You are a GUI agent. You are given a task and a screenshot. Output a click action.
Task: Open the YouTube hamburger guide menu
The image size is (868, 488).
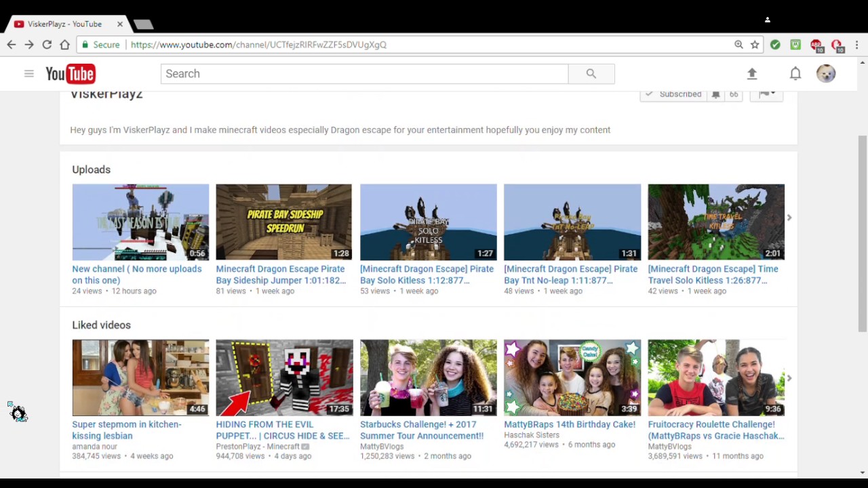(28, 74)
